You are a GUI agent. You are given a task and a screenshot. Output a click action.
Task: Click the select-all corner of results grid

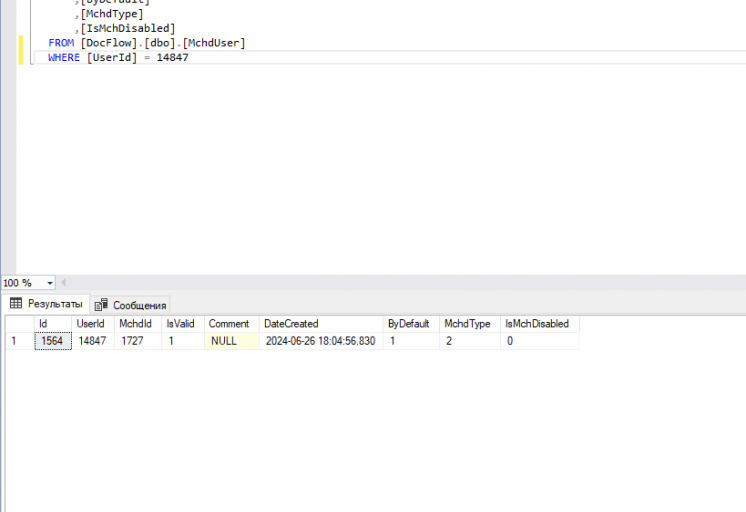(20, 324)
